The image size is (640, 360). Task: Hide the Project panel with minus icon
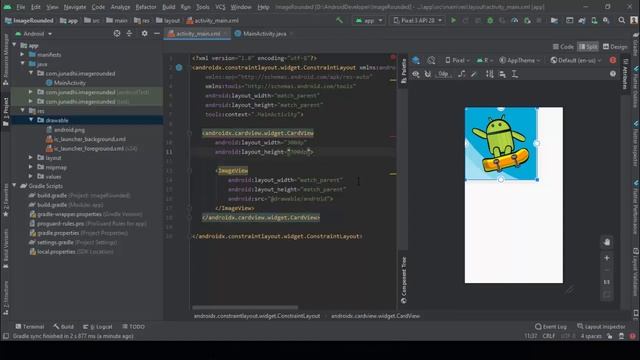[157, 33]
